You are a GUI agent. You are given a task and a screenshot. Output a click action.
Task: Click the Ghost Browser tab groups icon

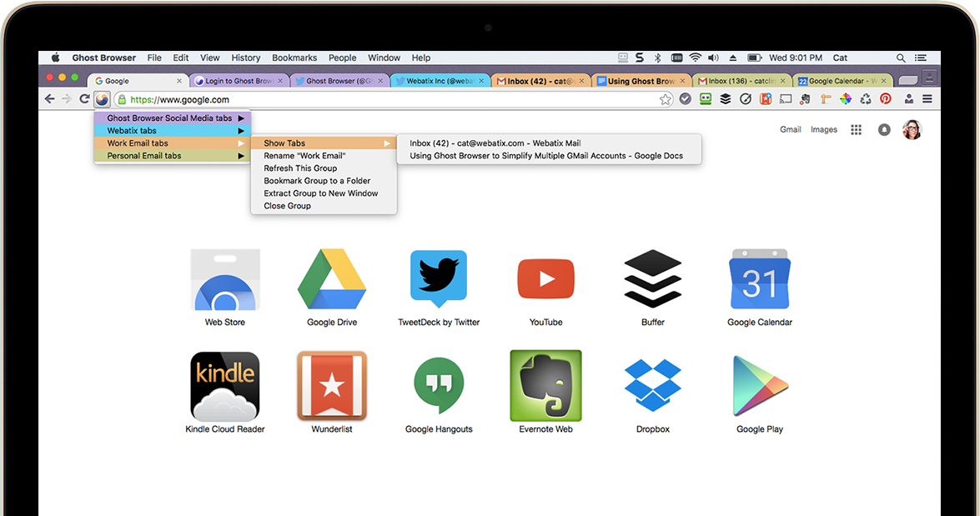click(x=102, y=99)
